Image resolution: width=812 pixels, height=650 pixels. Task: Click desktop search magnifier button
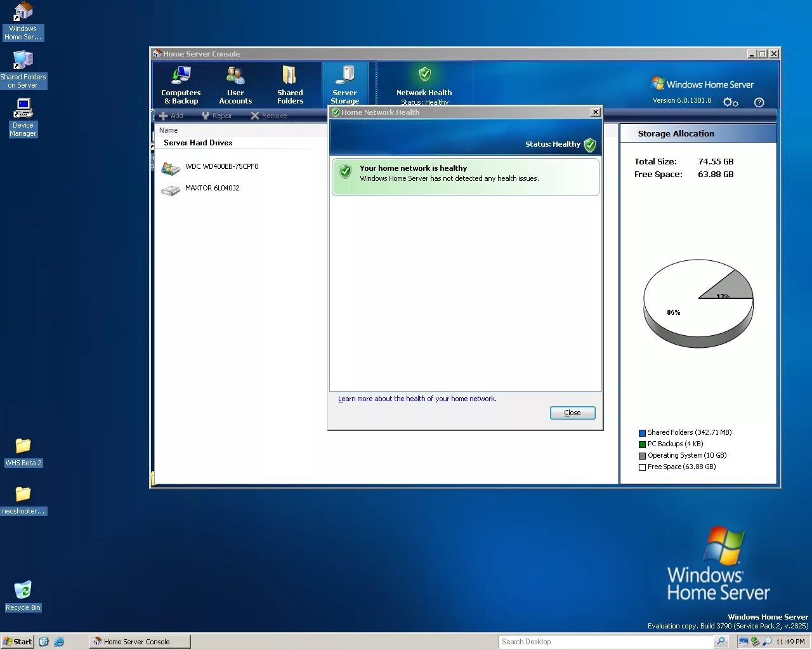pos(721,642)
